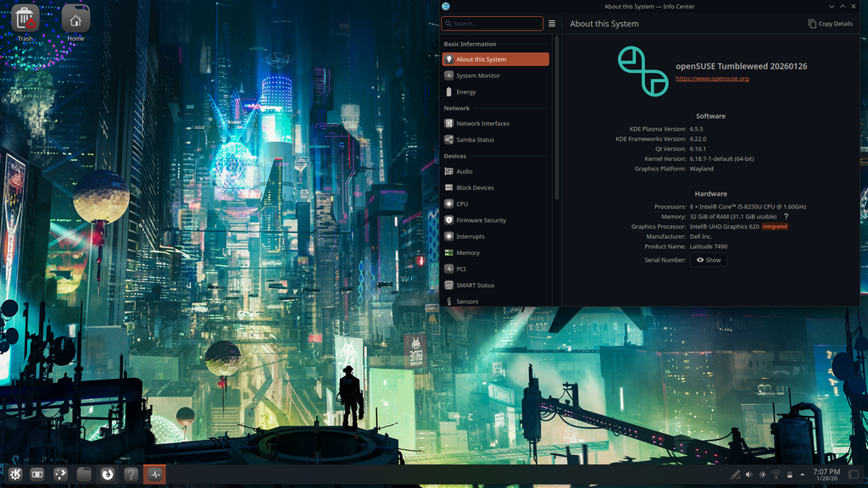The height and width of the screenshot is (488, 868).
Task: Click the Copy Details button
Action: (x=830, y=24)
